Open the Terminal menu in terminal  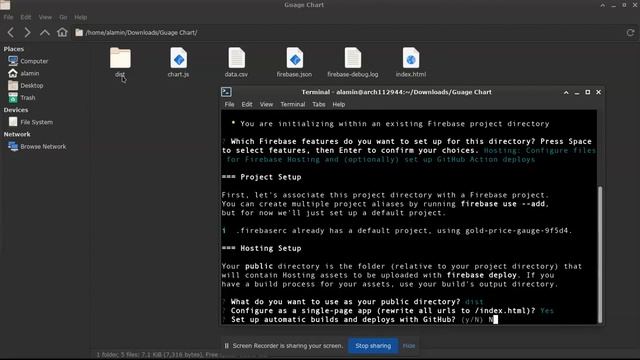(293, 104)
